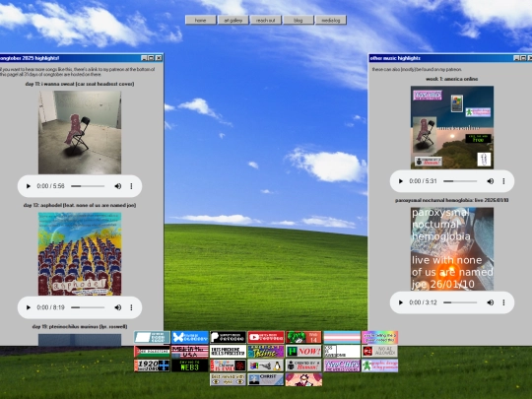Play the paroxysmal nocturnal hemoglobia live track
Screen dimensions: 532x399
(401, 302)
